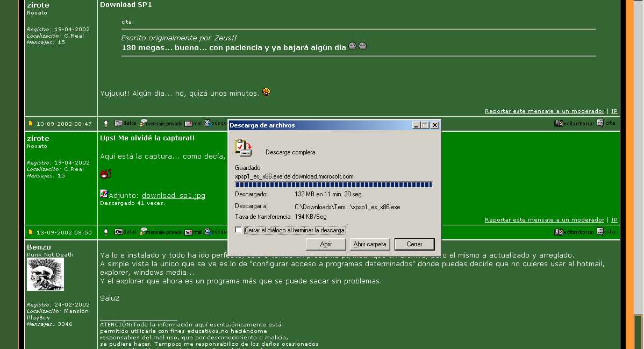The height and width of the screenshot is (349, 644).
Task: Click the yellow post icon beside 13-09-2002 08:50
Action: (x=31, y=232)
